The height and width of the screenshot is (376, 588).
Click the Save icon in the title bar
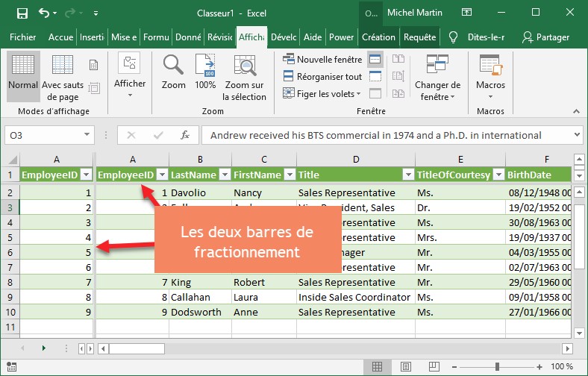(22, 13)
